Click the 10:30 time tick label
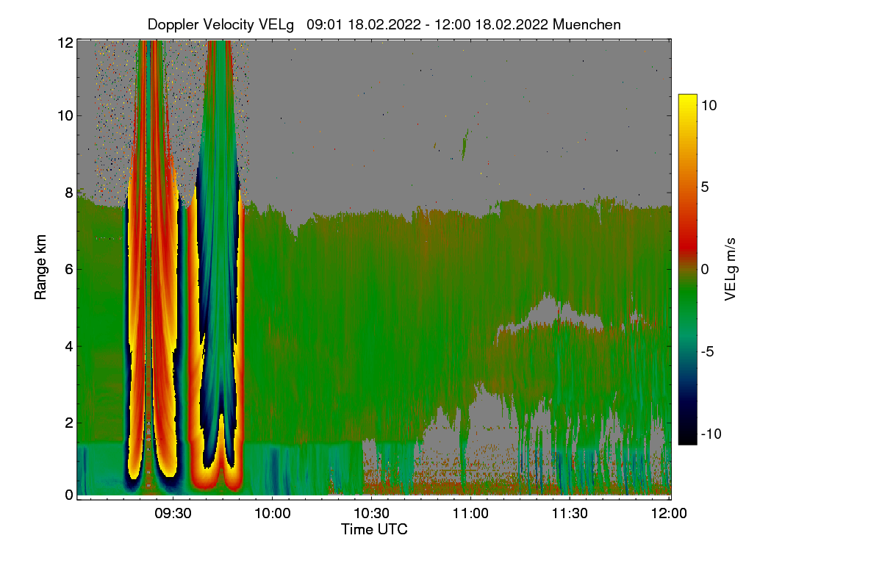 [371, 512]
